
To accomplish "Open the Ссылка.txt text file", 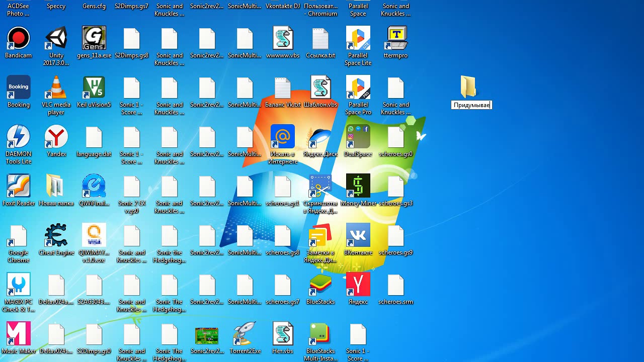I will pos(320,39).
